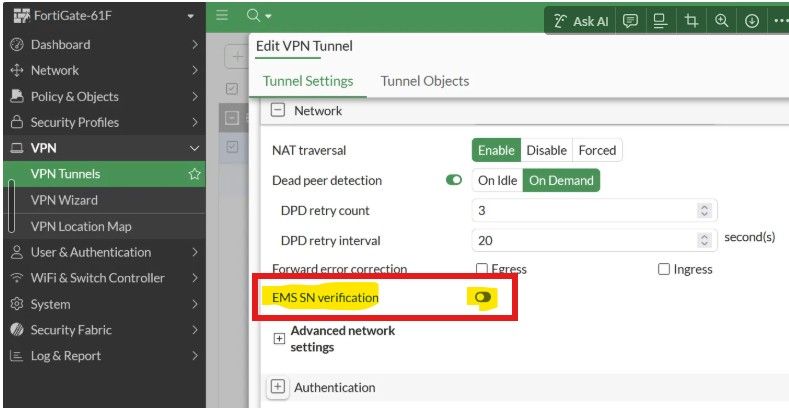Click the DPD retry count field

(x=594, y=210)
